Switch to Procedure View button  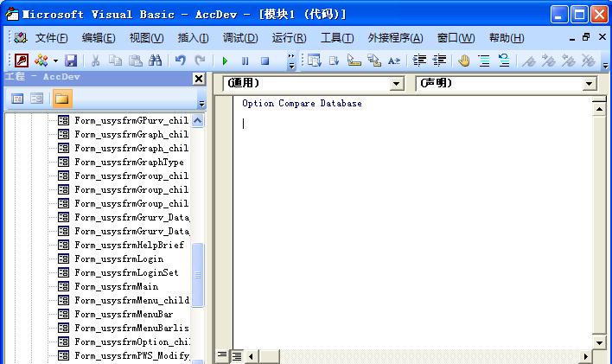[x=222, y=356]
